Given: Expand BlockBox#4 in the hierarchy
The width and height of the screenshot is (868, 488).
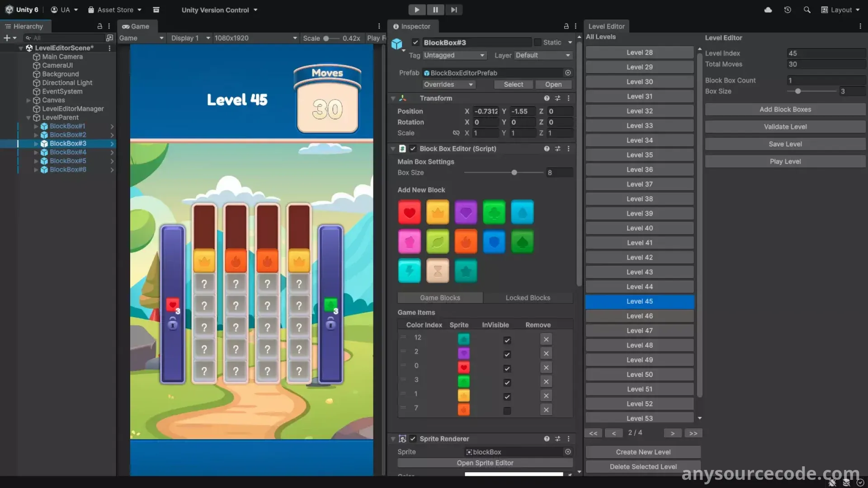Looking at the screenshot, I should click(x=36, y=152).
